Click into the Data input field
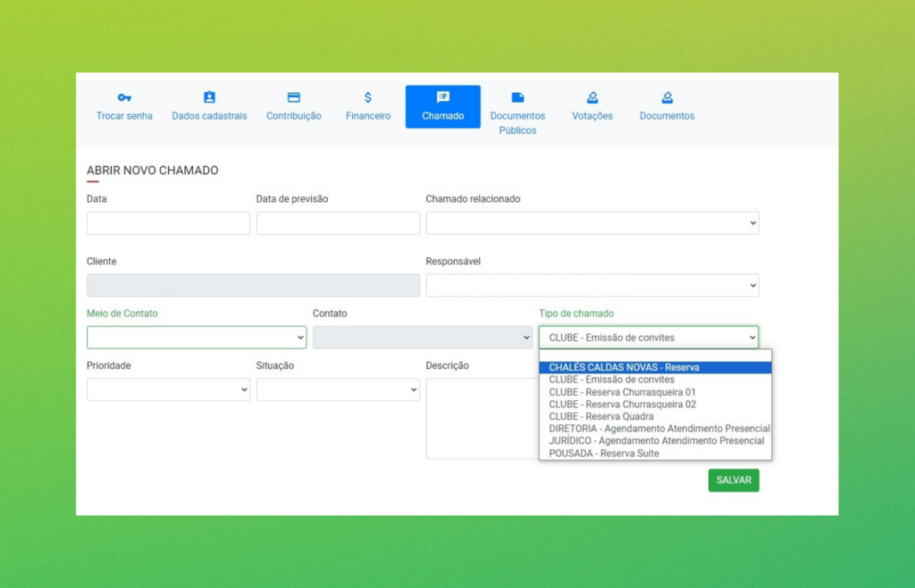 tap(168, 223)
